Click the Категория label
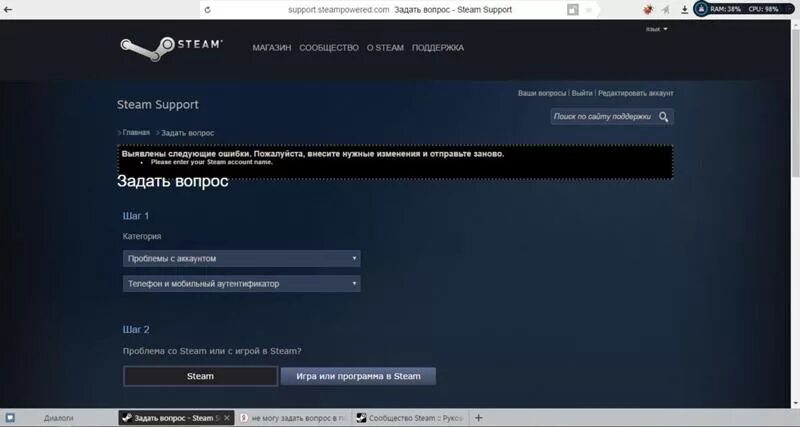This screenshot has height=427, width=800. point(142,237)
